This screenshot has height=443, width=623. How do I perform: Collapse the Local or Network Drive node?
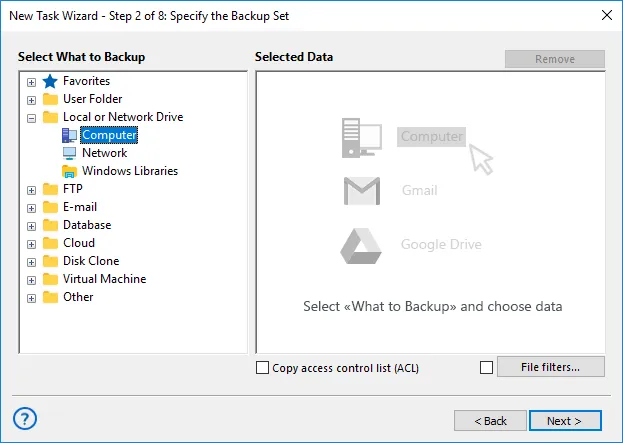pos(31,118)
